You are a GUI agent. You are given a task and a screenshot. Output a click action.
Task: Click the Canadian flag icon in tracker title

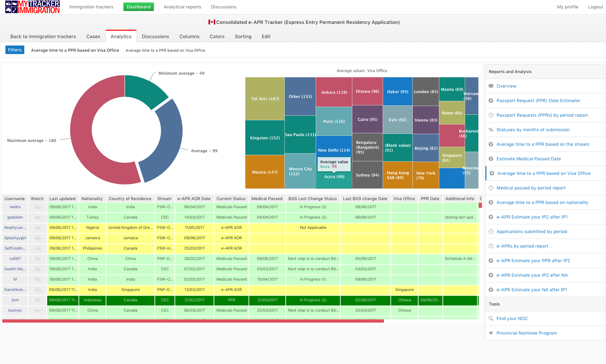tap(212, 22)
